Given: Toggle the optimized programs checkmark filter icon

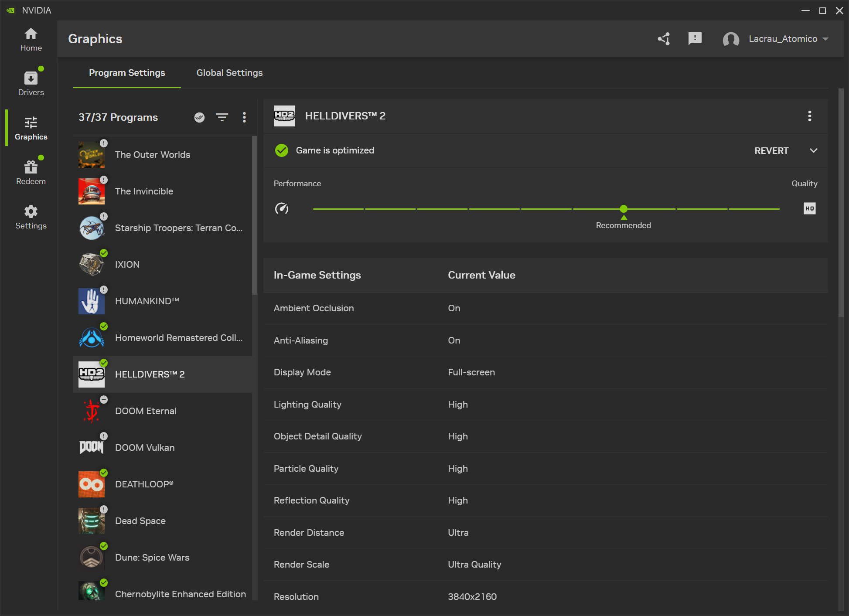Looking at the screenshot, I should click(x=199, y=117).
